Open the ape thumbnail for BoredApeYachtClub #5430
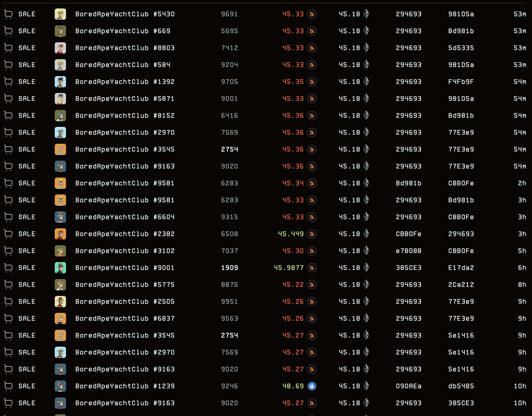The width and height of the screenshot is (532, 416). [x=60, y=14]
